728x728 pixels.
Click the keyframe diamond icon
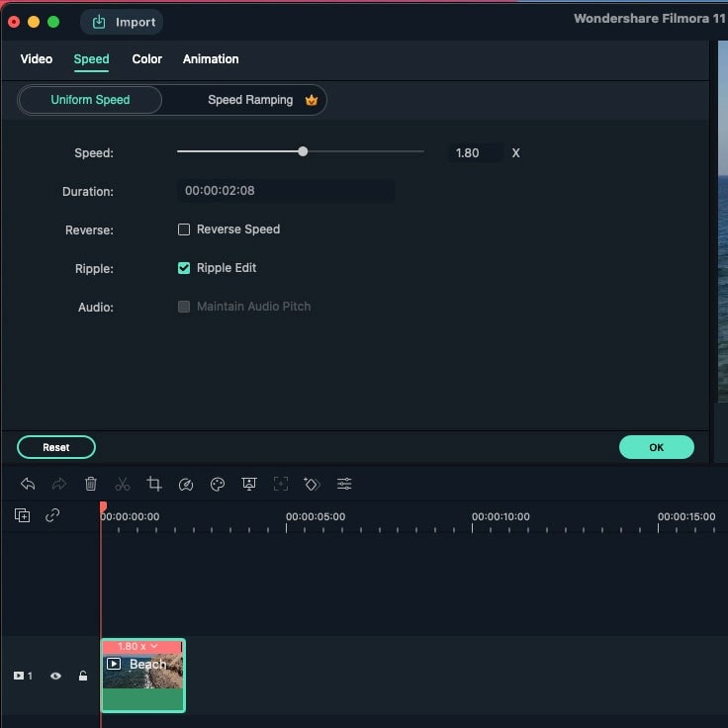coord(312,484)
